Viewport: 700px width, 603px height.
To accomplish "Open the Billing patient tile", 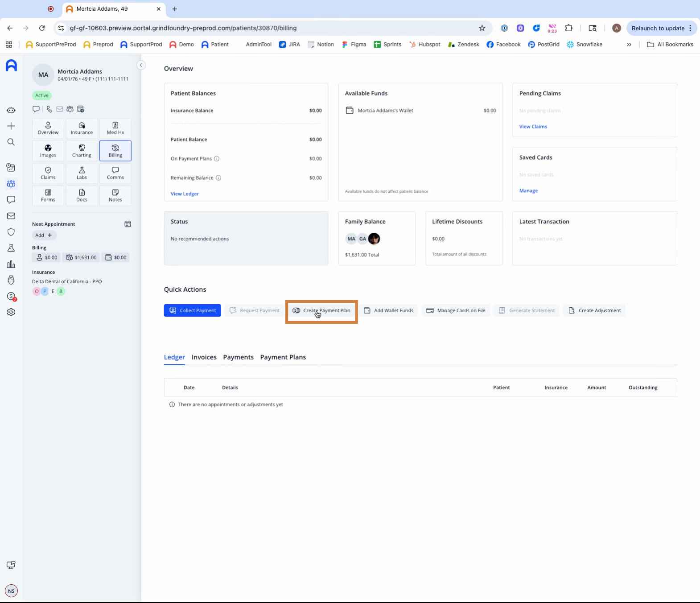I will (115, 151).
